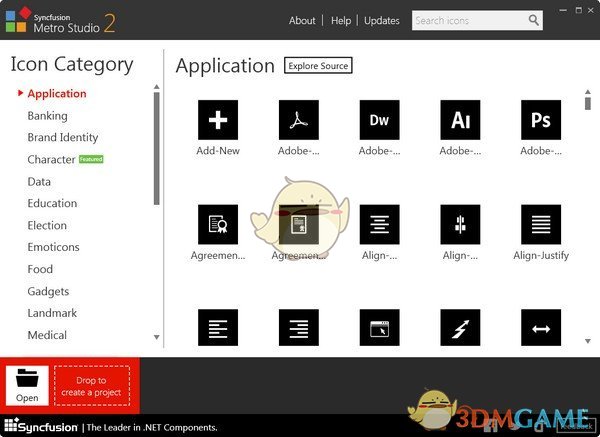
Task: Open the Emoticons category
Action: point(53,247)
